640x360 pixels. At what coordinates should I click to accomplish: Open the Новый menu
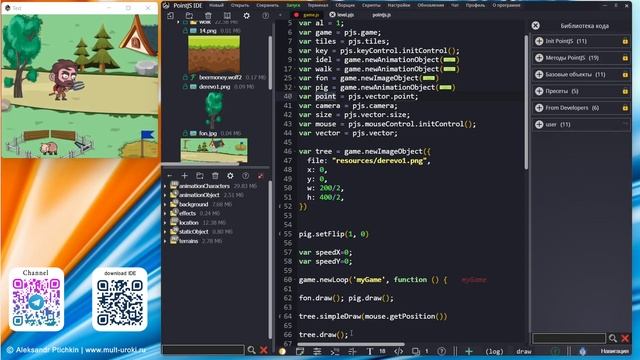point(216,5)
